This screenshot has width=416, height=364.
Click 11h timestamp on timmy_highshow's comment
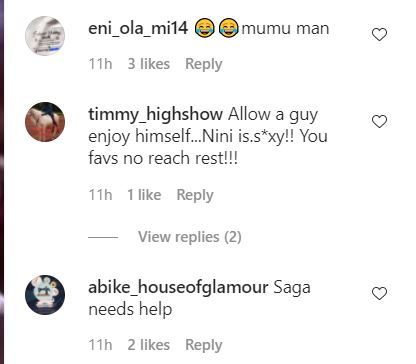(x=100, y=195)
